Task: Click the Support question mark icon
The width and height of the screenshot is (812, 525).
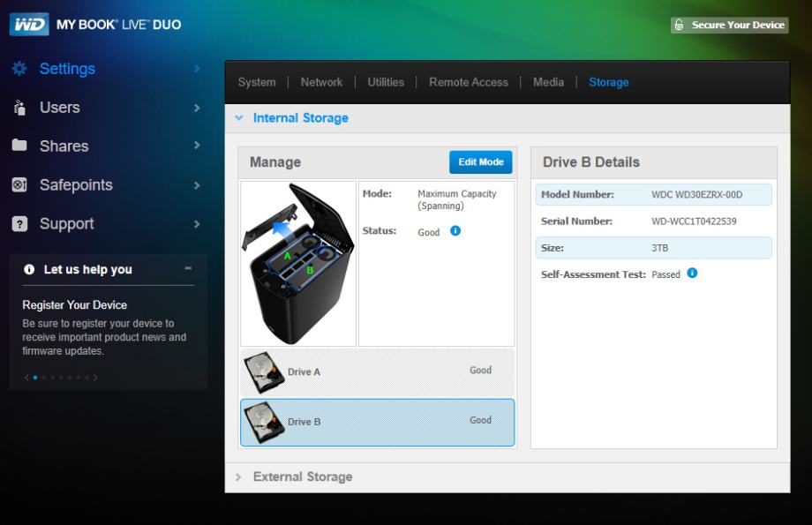Action: [19, 223]
